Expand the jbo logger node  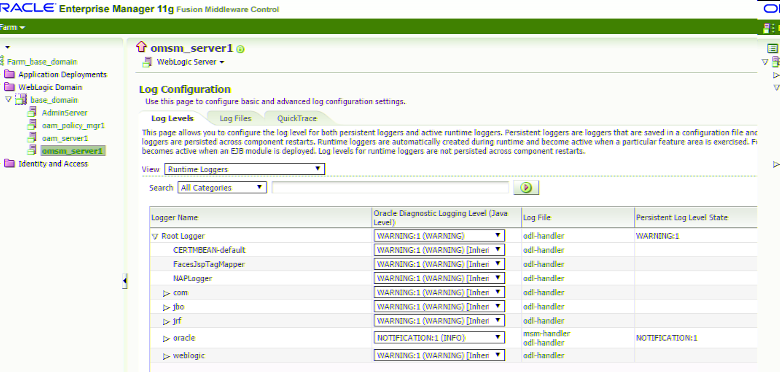[167, 307]
